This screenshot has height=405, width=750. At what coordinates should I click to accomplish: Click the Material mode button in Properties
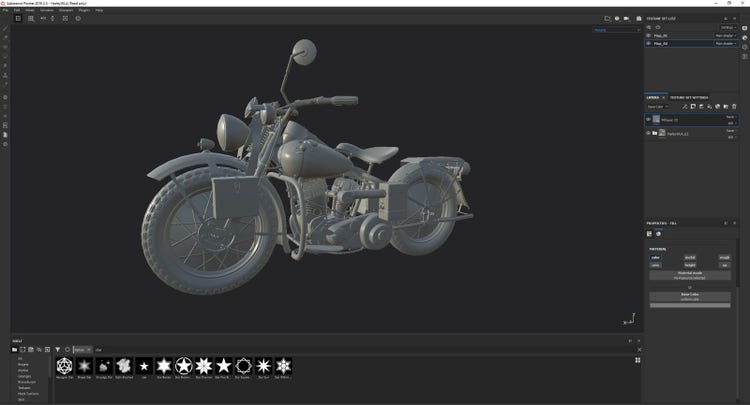click(690, 275)
